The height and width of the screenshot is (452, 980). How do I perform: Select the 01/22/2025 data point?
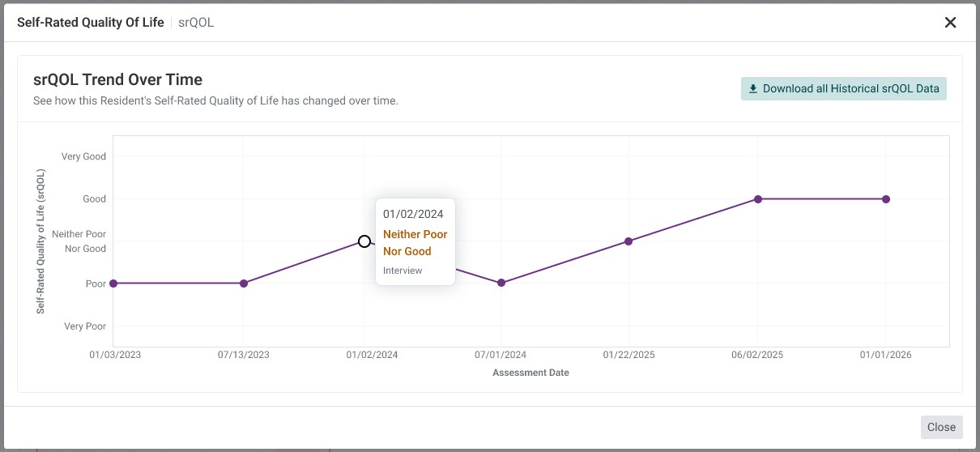(628, 241)
